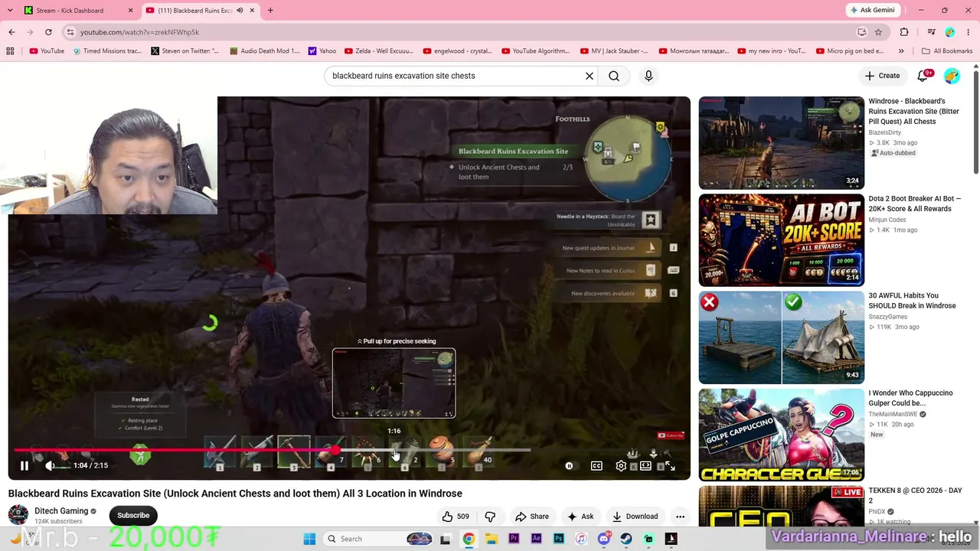The width and height of the screenshot is (980, 551).
Task: Like the video with thumbs up
Action: click(x=455, y=517)
